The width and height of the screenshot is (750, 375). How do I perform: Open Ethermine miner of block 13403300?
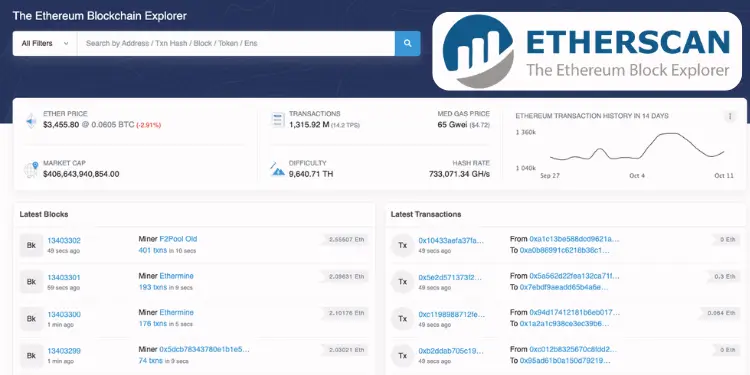tap(176, 312)
